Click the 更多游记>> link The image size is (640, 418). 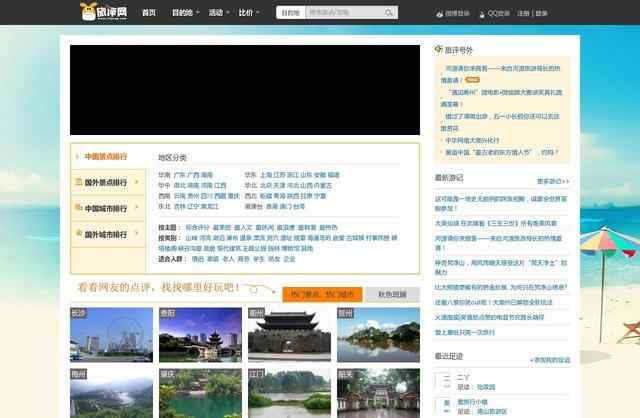553,181
